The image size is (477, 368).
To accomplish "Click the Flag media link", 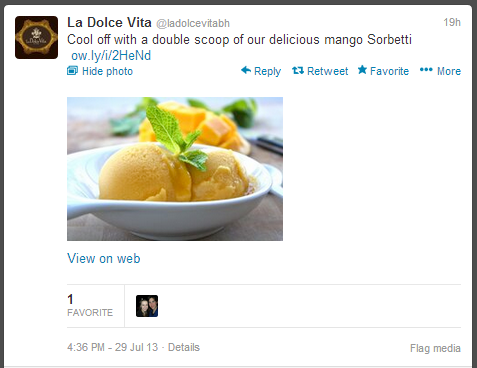I will coord(435,348).
